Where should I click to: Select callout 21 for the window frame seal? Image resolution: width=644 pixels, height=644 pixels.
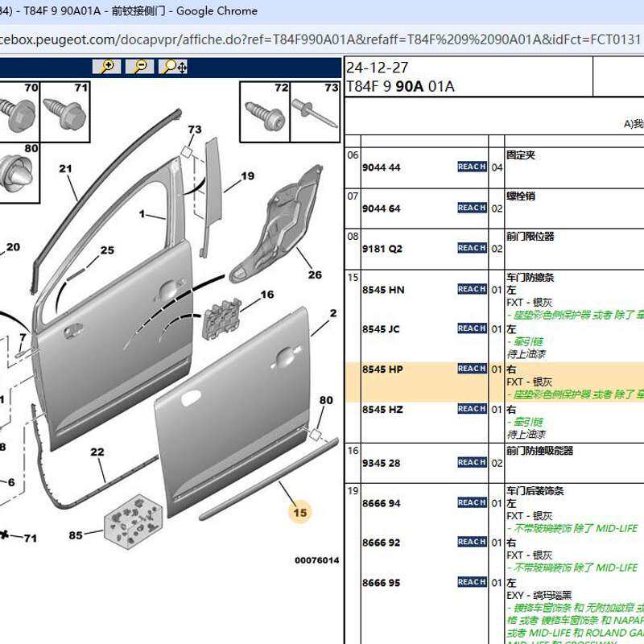65,168
